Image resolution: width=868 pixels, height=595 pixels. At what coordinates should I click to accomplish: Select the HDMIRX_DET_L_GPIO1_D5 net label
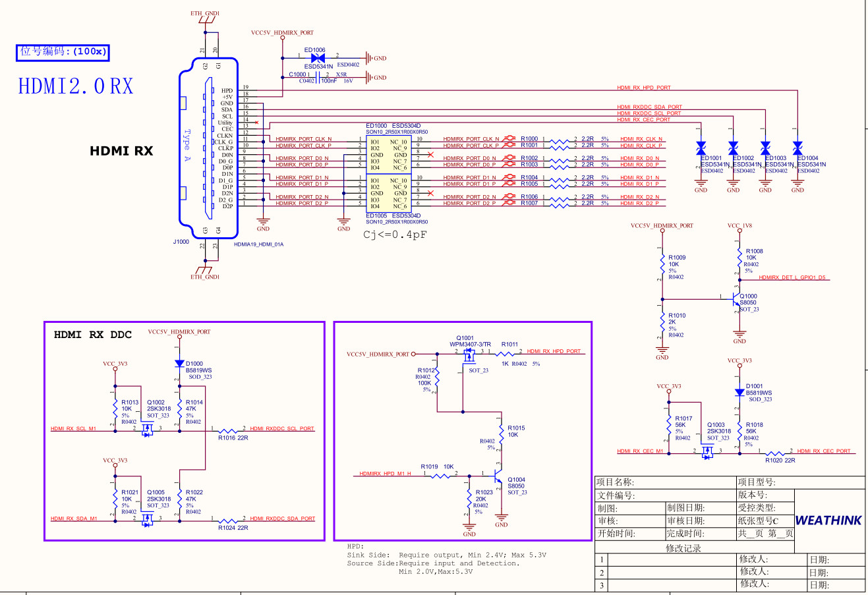[x=792, y=278]
